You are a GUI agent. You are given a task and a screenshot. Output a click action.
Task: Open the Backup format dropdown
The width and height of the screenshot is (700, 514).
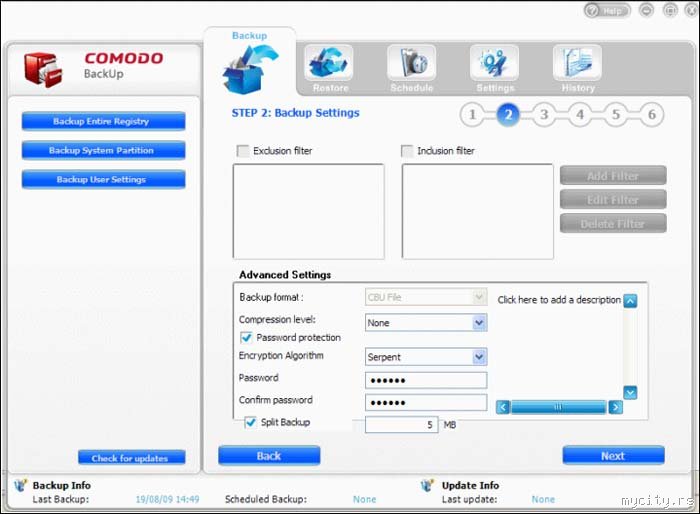click(426, 297)
